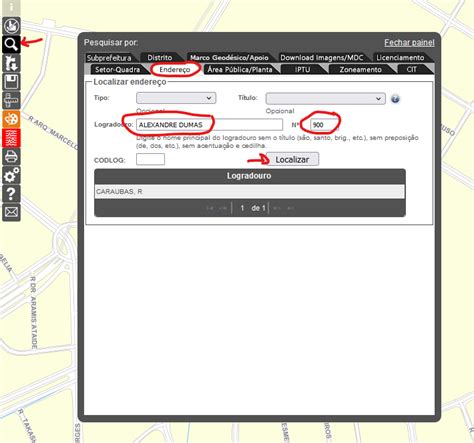Expand the Título dropdown
The width and height of the screenshot is (474, 443).
pyautogui.click(x=325, y=99)
